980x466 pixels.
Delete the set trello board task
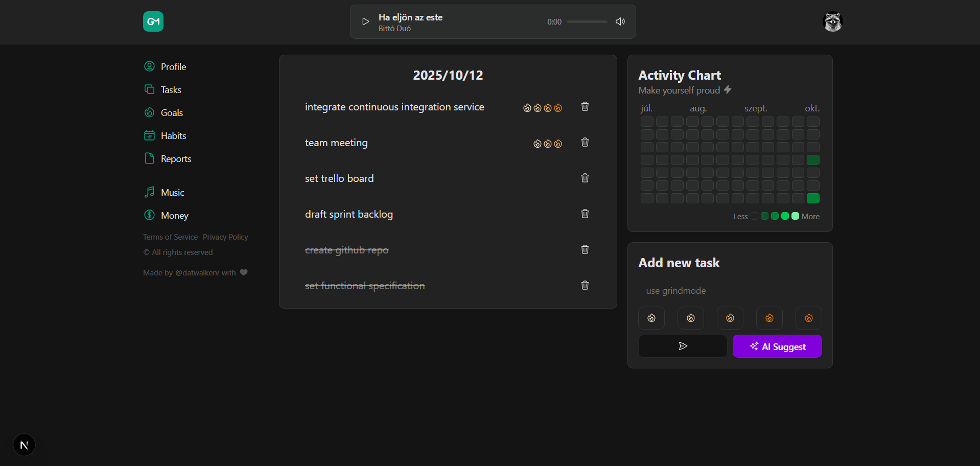(585, 178)
